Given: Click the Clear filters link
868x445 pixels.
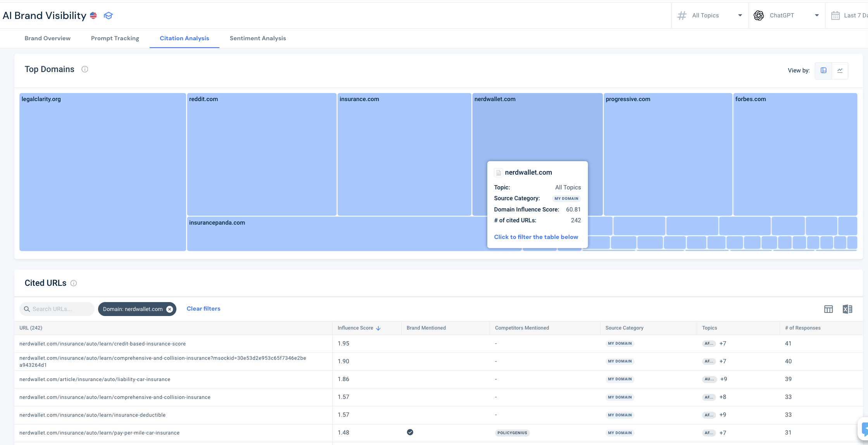Looking at the screenshot, I should coord(204,309).
